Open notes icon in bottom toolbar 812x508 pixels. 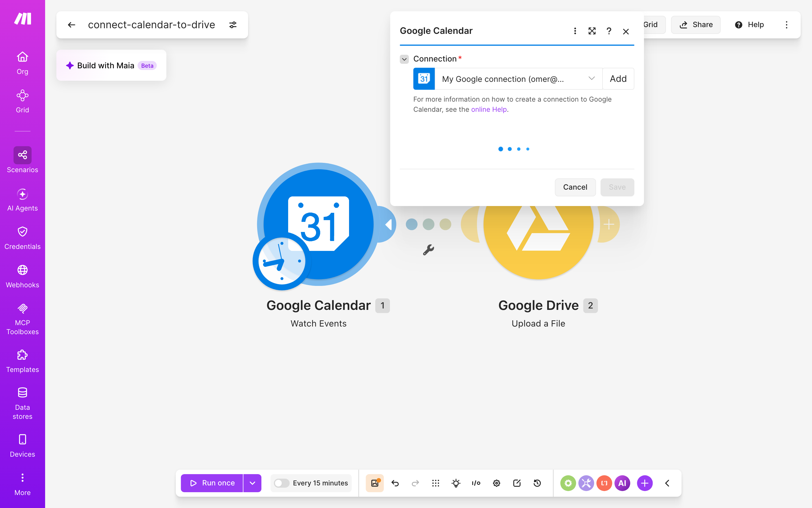[517, 483]
